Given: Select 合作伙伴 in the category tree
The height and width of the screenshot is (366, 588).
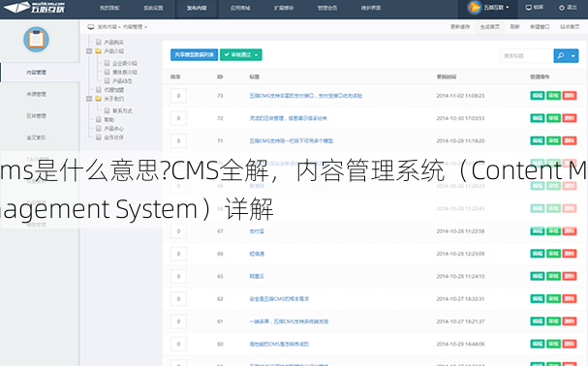Looking at the screenshot, I should pos(113,137).
